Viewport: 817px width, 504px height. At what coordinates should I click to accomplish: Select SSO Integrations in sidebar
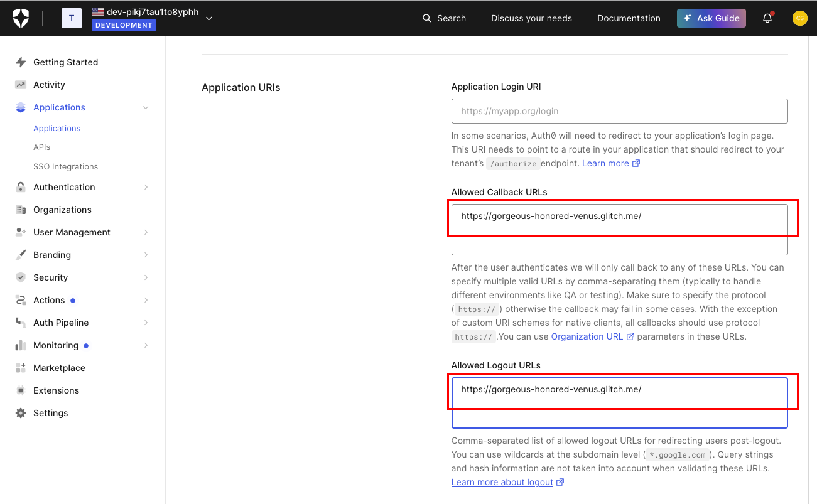65,166
